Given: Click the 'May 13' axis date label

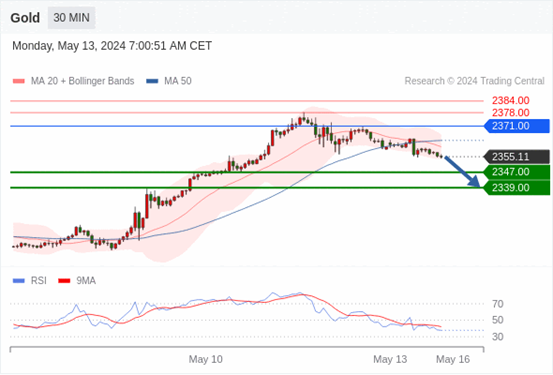Looking at the screenshot, I should click(390, 359).
